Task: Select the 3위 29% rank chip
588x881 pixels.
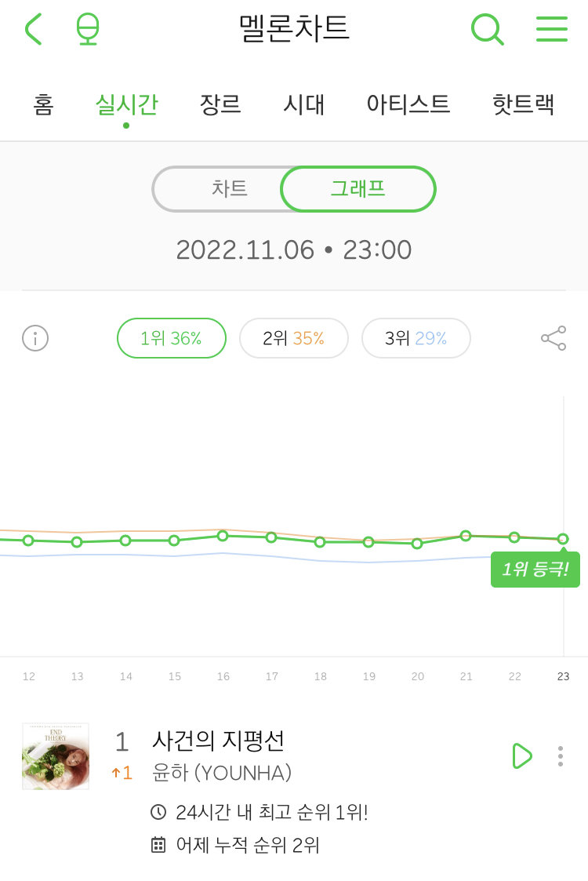Action: click(416, 338)
